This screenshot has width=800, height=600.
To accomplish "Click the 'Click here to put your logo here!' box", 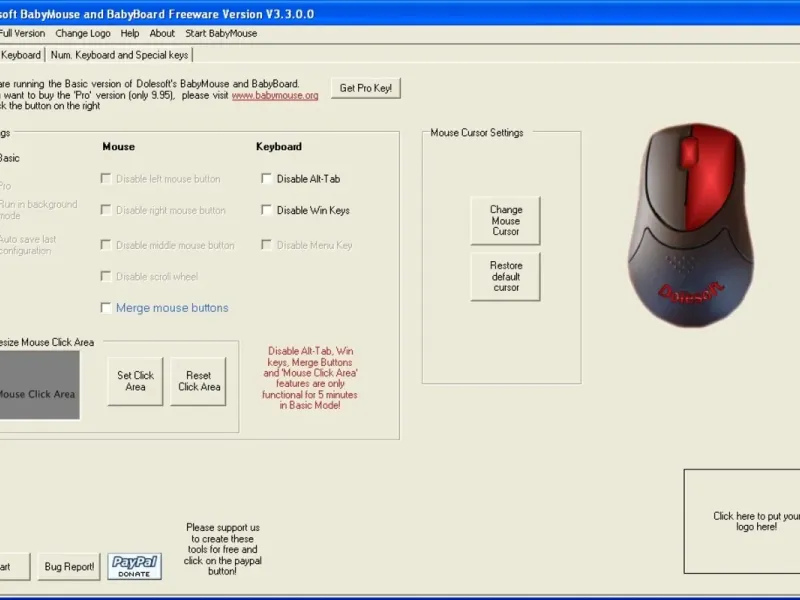I will pos(742,521).
